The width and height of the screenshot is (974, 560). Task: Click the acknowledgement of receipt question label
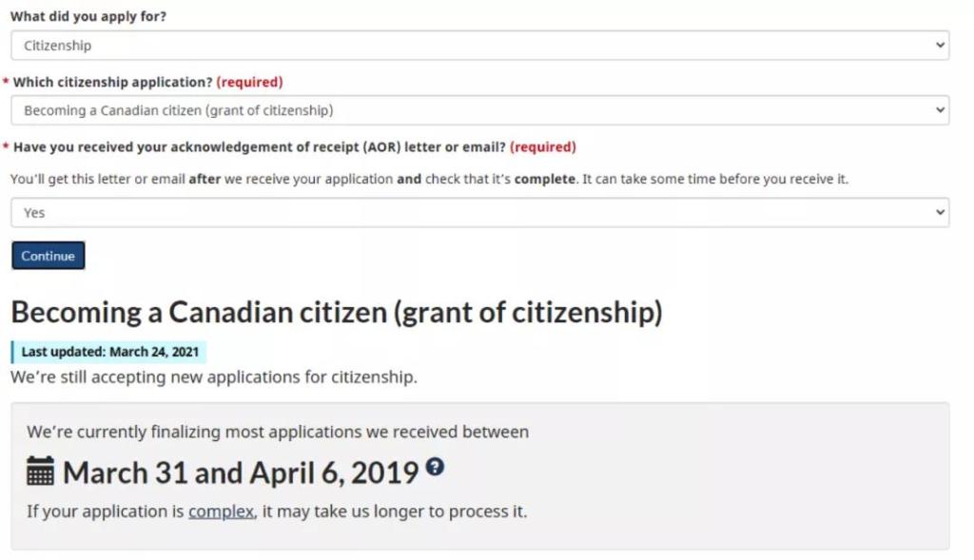[259, 147]
